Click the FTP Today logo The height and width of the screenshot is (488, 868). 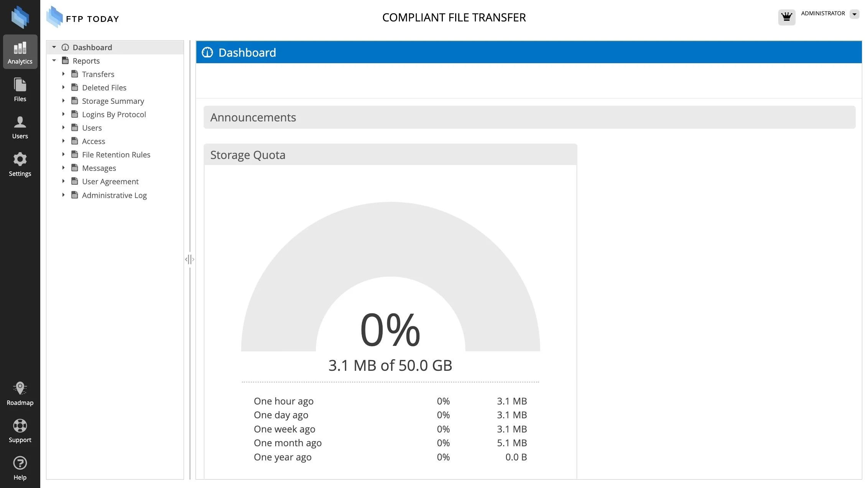(x=83, y=18)
